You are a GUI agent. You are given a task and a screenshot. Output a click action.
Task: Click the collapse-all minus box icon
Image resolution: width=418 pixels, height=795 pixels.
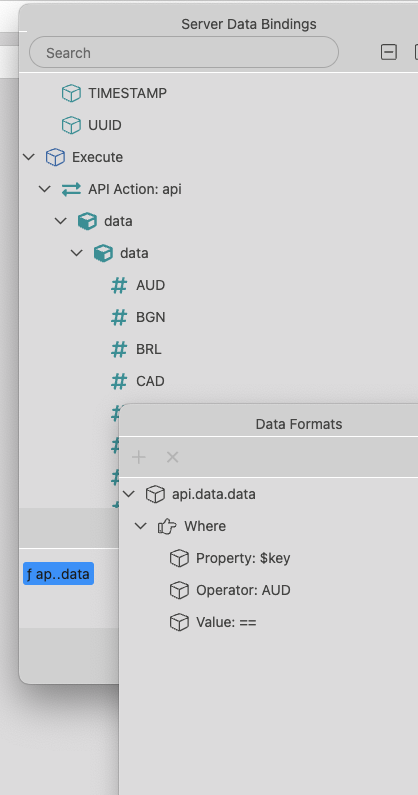tap(389, 52)
